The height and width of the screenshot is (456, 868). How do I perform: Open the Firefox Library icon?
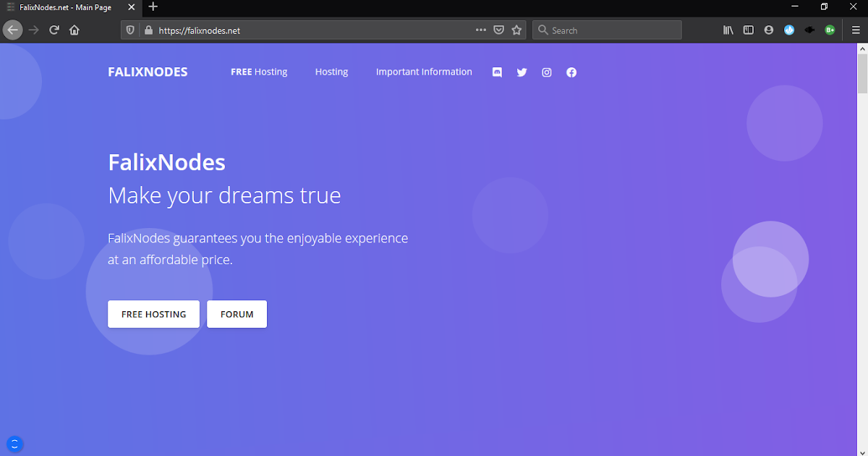(728, 30)
